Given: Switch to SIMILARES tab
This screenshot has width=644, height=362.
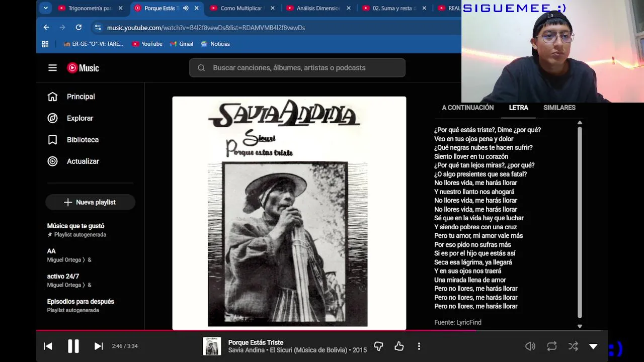Looking at the screenshot, I should [559, 108].
